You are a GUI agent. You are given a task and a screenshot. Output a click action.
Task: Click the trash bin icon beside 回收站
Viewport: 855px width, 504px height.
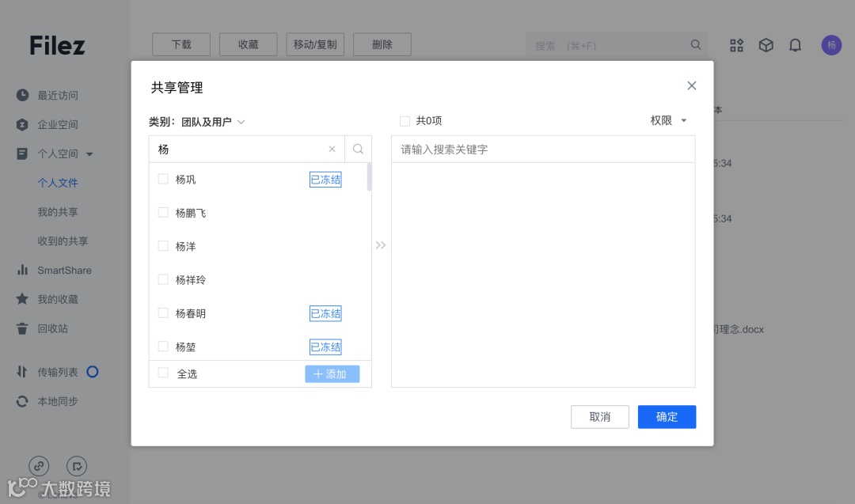(22, 328)
